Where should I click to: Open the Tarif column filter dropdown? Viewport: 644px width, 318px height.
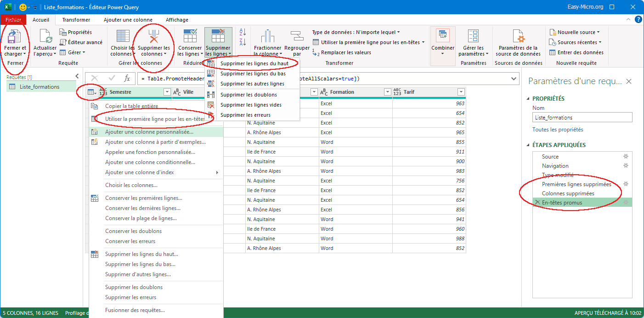pyautogui.click(x=461, y=92)
